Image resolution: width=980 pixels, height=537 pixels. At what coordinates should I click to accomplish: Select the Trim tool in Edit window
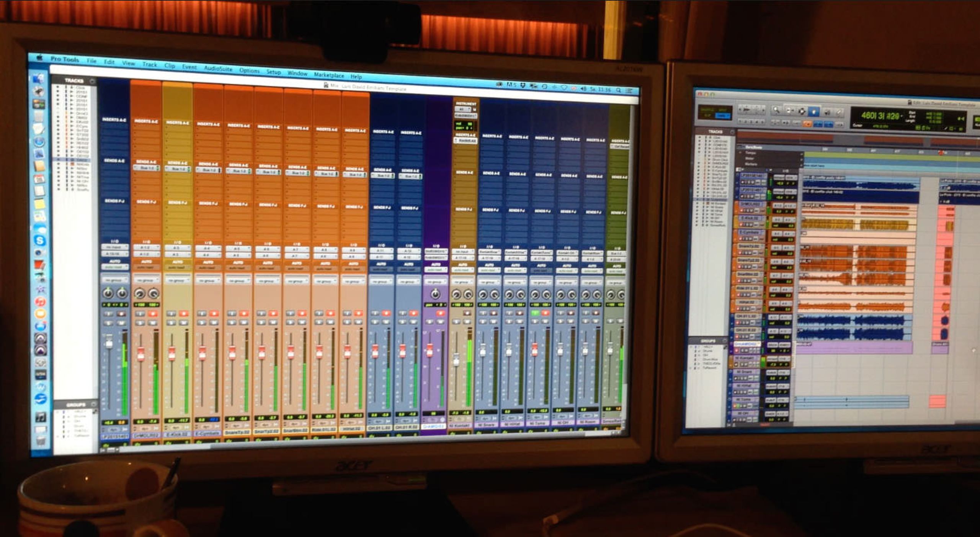[x=789, y=111]
